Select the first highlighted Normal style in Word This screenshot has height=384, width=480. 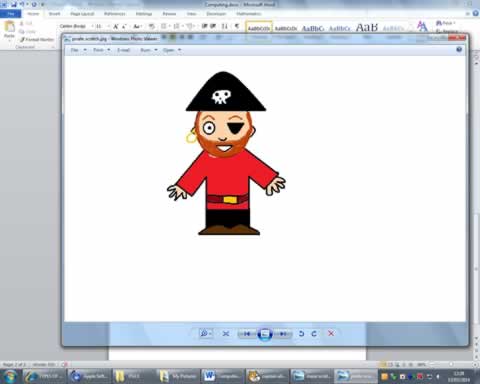259,27
